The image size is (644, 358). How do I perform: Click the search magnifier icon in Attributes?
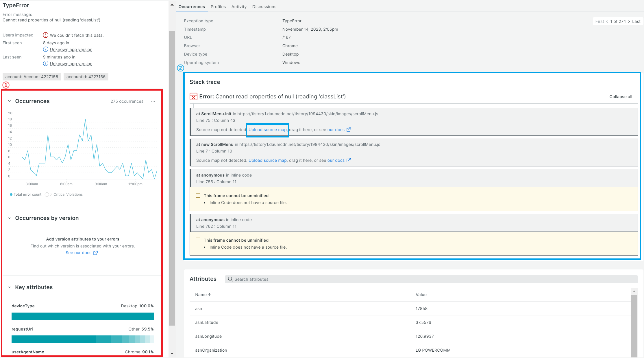[x=230, y=279]
